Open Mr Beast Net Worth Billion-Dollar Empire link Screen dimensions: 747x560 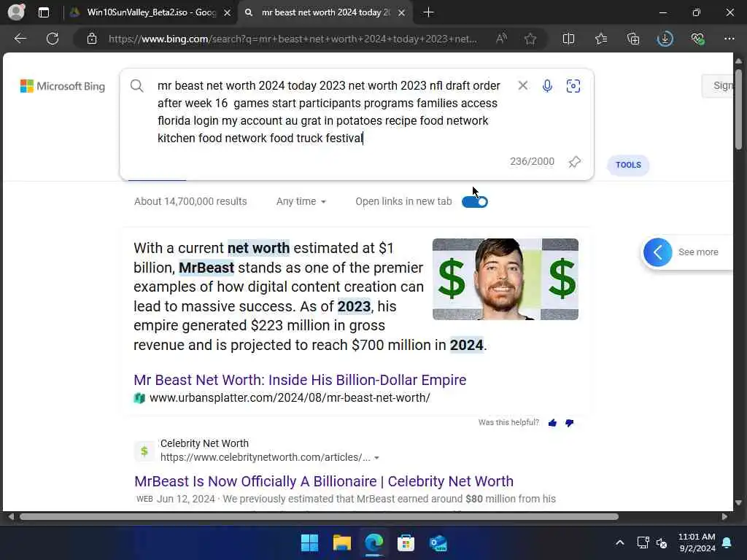coord(300,380)
